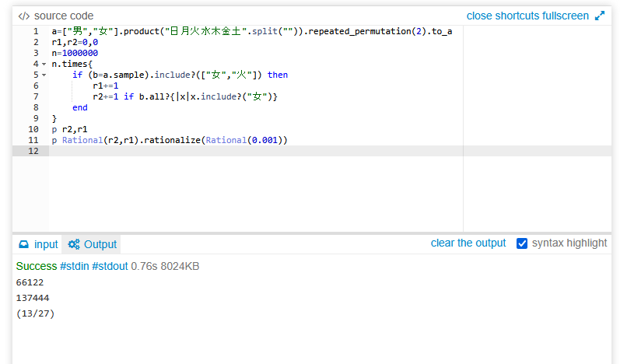The image size is (620, 364).
Task: Open the #stdin link
Action: [75, 266]
